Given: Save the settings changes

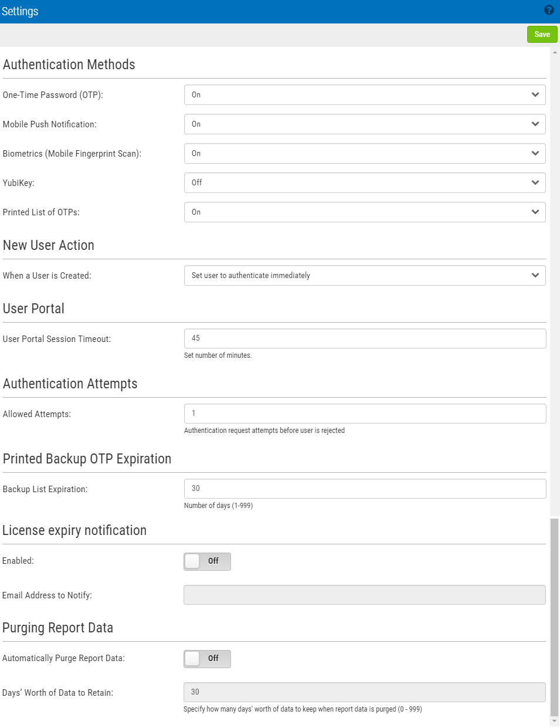Looking at the screenshot, I should tap(542, 34).
